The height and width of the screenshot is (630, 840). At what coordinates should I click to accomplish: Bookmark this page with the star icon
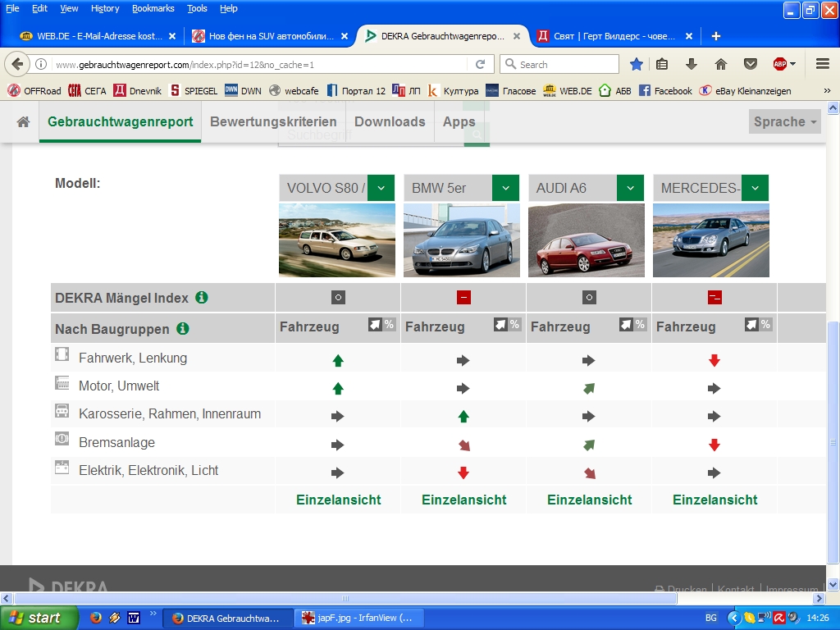click(637, 64)
